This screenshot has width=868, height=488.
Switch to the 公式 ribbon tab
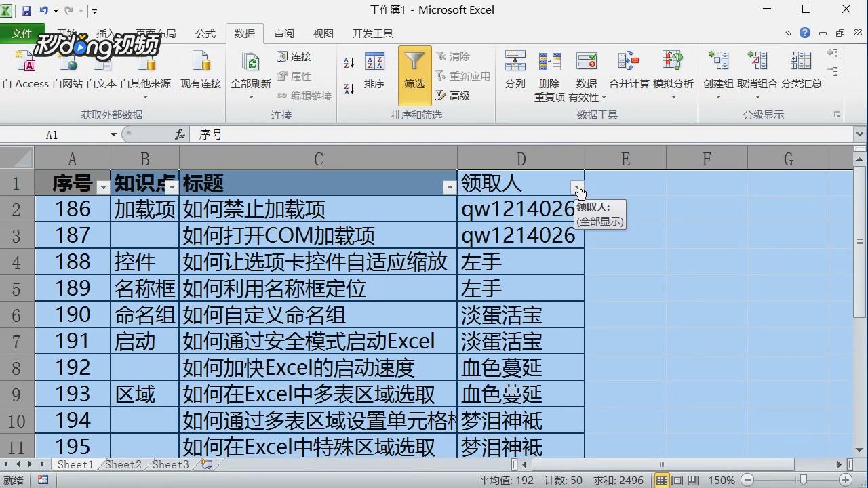point(205,33)
